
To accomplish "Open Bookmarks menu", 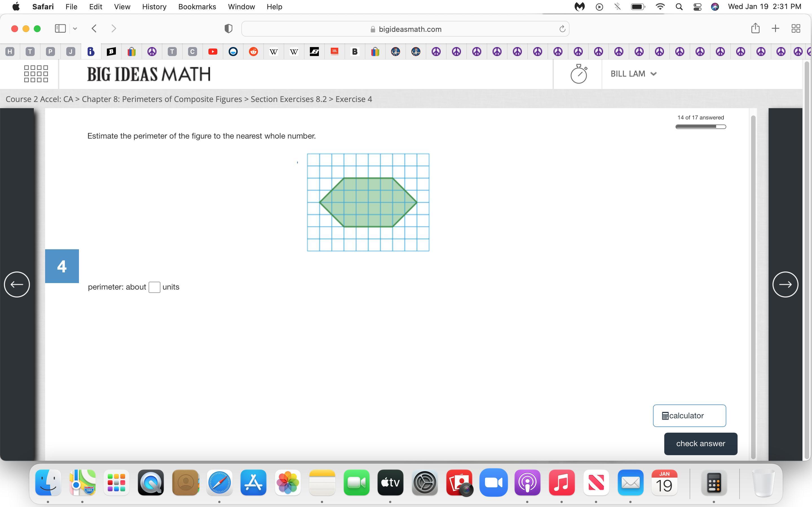I will 197,7.
